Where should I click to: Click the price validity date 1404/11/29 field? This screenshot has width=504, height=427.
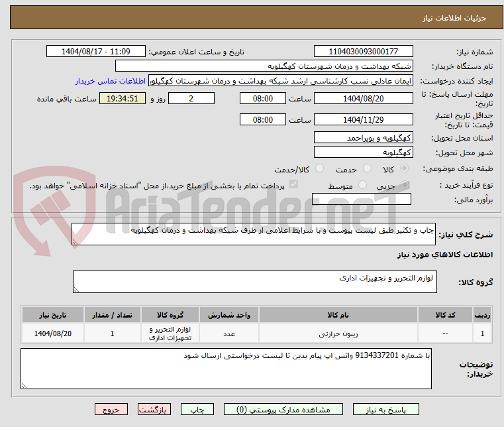coord(363,119)
